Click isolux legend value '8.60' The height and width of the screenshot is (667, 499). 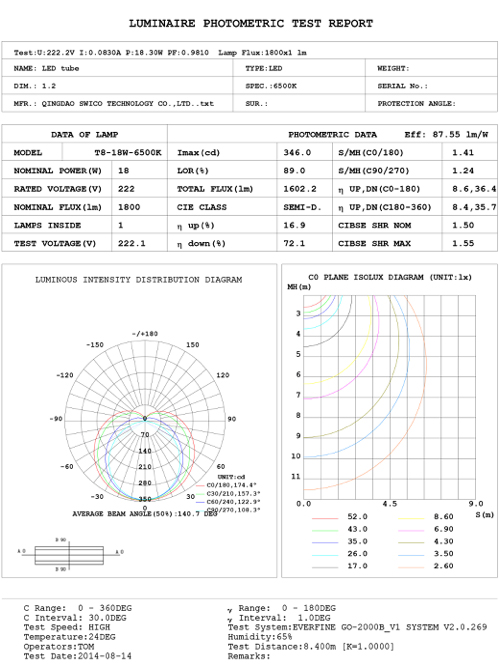click(444, 517)
